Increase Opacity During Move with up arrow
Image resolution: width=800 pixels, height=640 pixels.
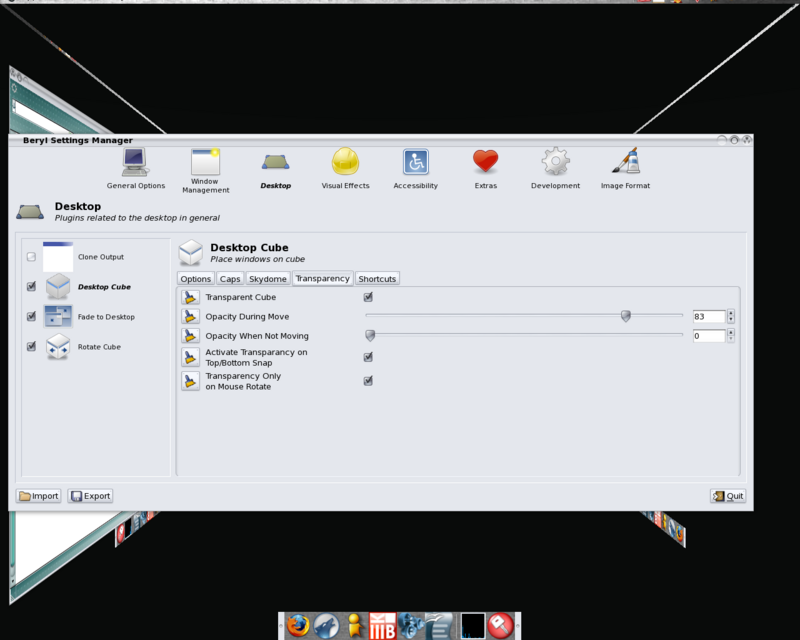coord(731,313)
